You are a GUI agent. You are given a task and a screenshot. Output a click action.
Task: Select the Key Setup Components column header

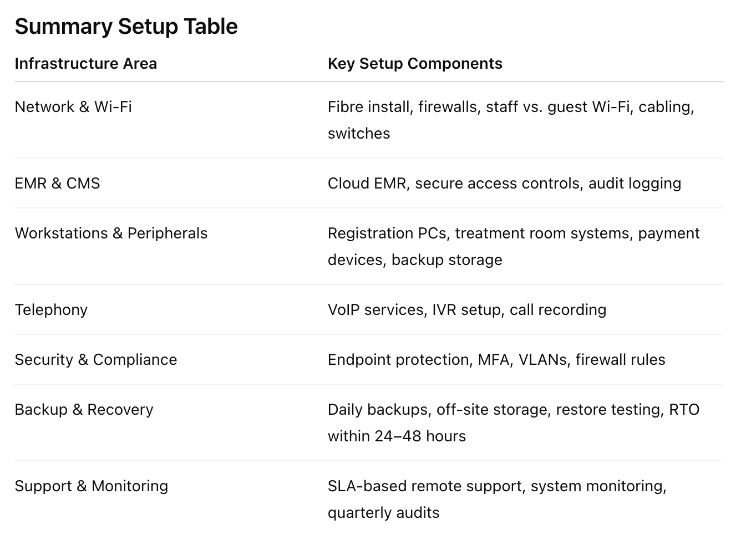(x=415, y=64)
